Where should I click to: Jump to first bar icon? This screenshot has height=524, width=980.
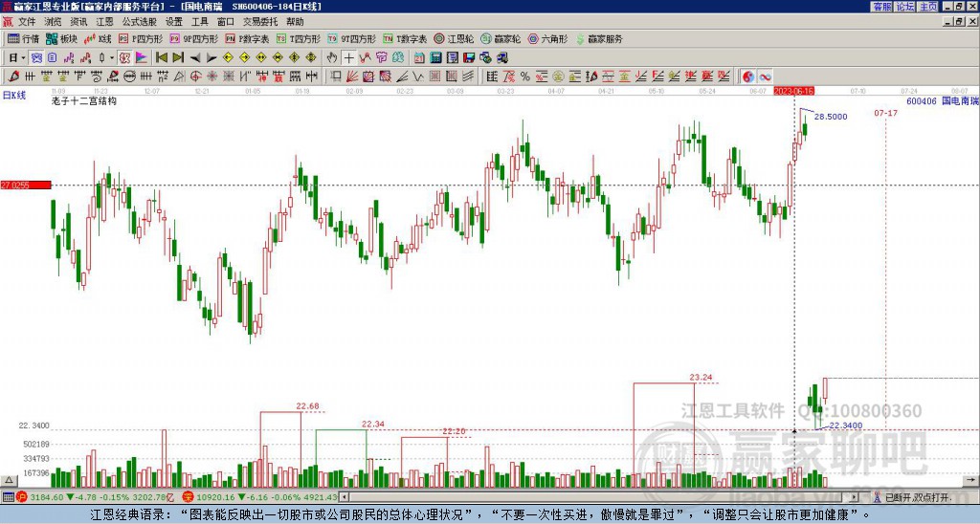click(161, 57)
